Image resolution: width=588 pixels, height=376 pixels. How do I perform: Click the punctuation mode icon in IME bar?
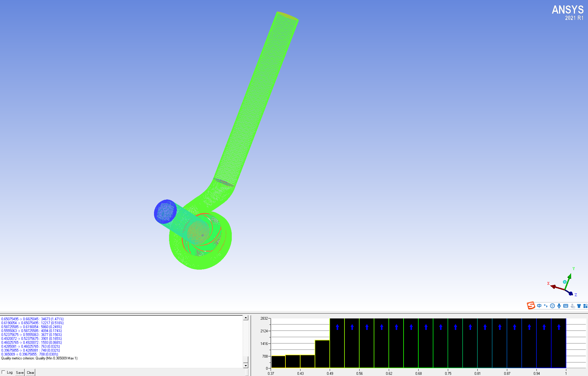[546, 306]
